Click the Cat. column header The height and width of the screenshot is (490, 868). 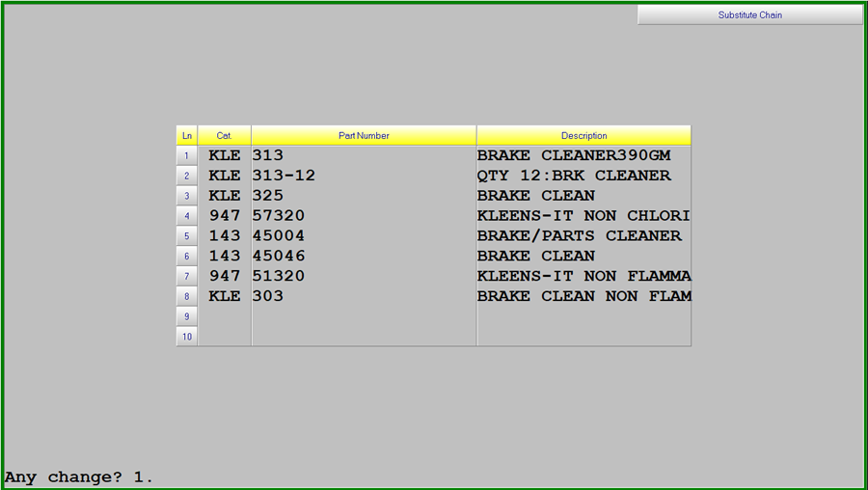224,136
